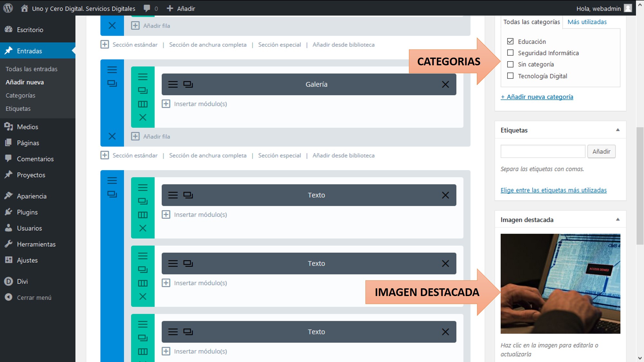Open settings of the Galería module
Viewport: 644px width, 362px height.
click(x=173, y=84)
